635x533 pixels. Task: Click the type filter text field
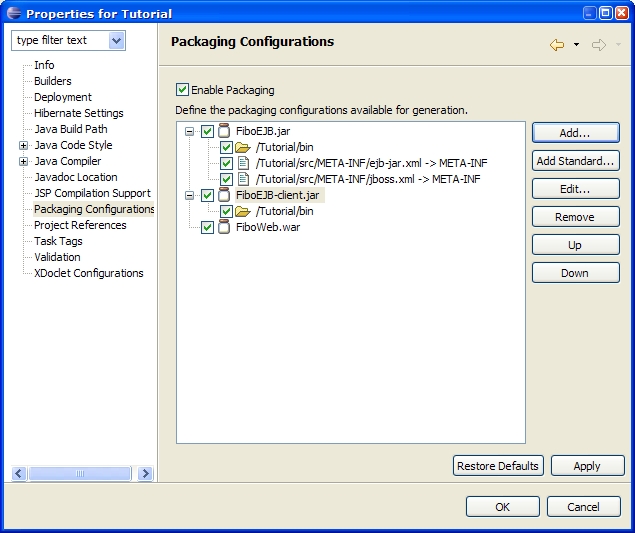coord(60,41)
